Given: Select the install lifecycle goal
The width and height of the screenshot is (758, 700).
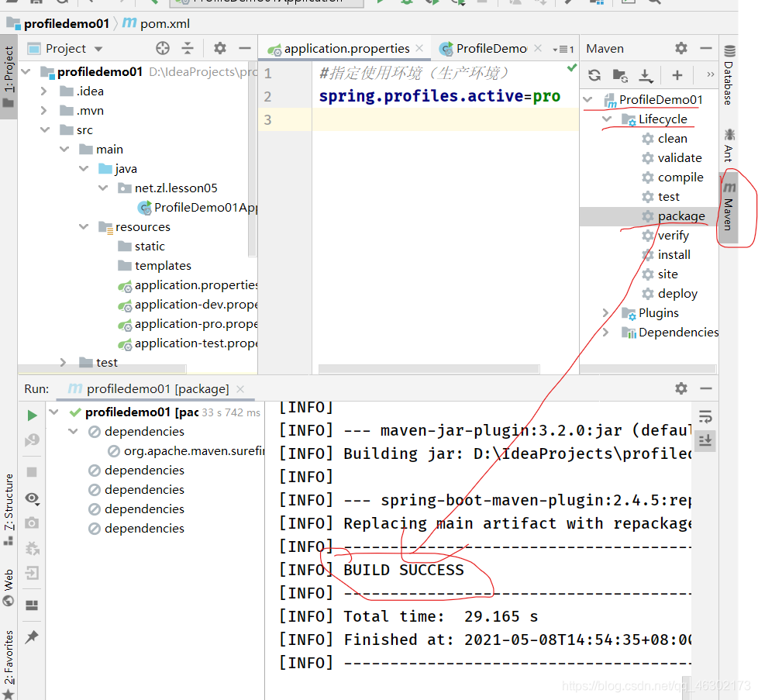Looking at the screenshot, I should point(674,255).
